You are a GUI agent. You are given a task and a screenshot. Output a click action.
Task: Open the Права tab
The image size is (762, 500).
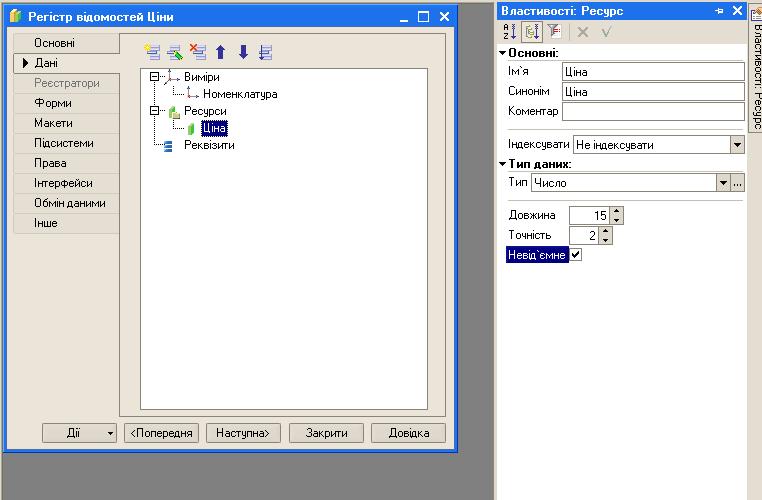[x=67, y=163]
